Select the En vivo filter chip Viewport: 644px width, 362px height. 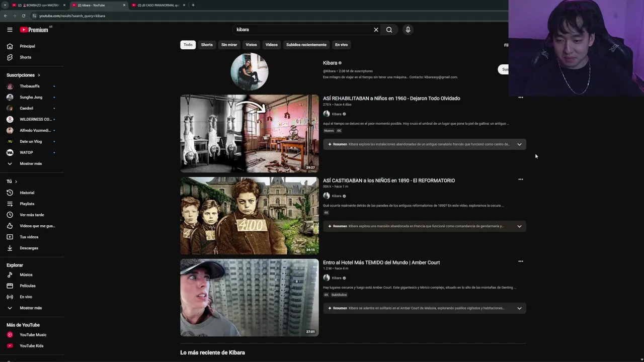(341, 45)
